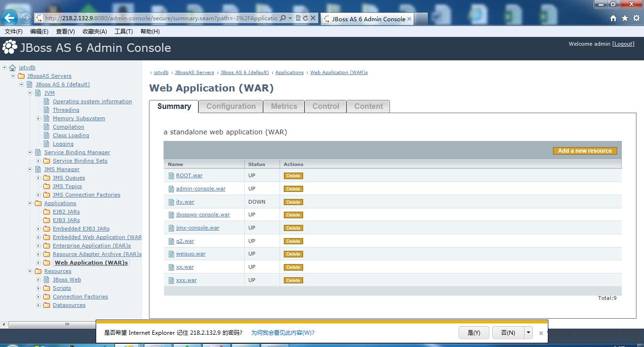Click the jbossws-console.war file icon

172,215
